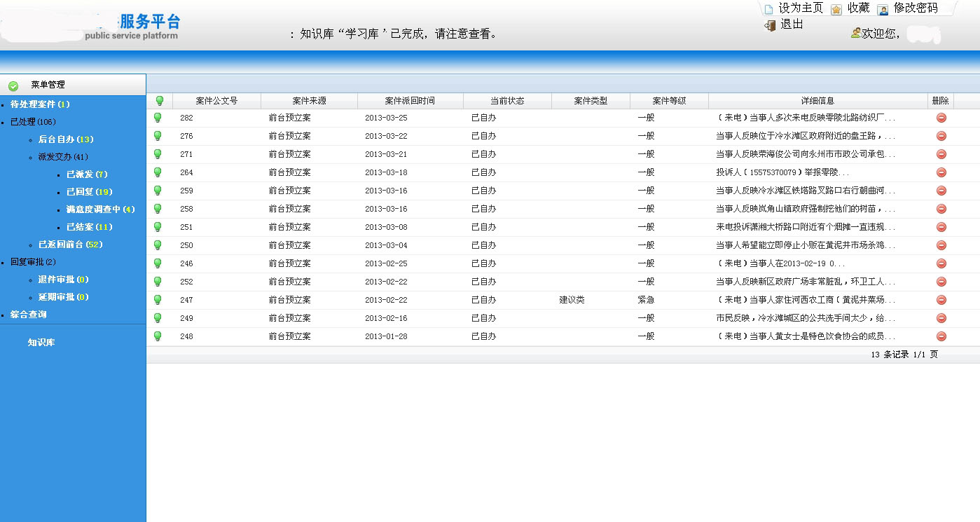Delete case 259 via red minus icon
Screen dimensions: 980x522
coord(941,191)
